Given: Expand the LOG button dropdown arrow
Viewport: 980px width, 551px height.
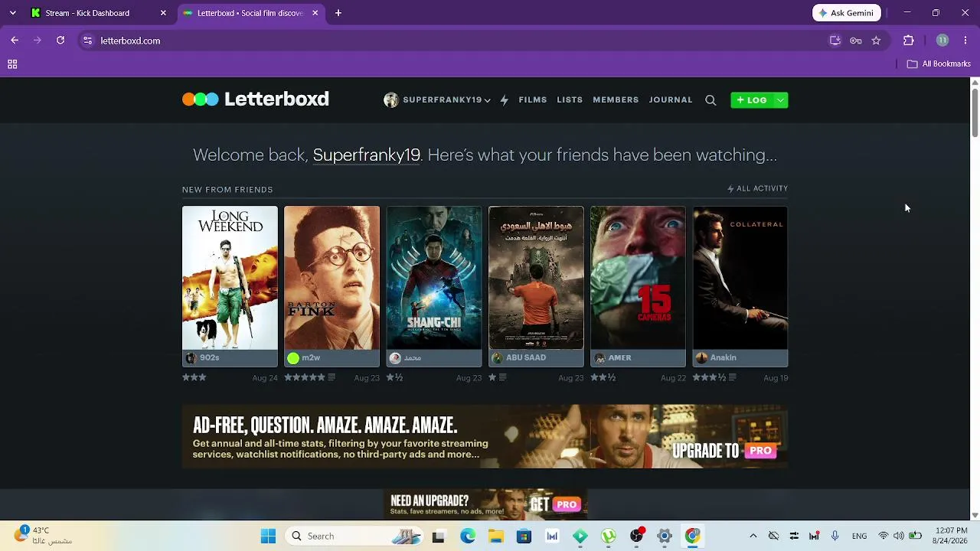Looking at the screenshot, I should [780, 100].
